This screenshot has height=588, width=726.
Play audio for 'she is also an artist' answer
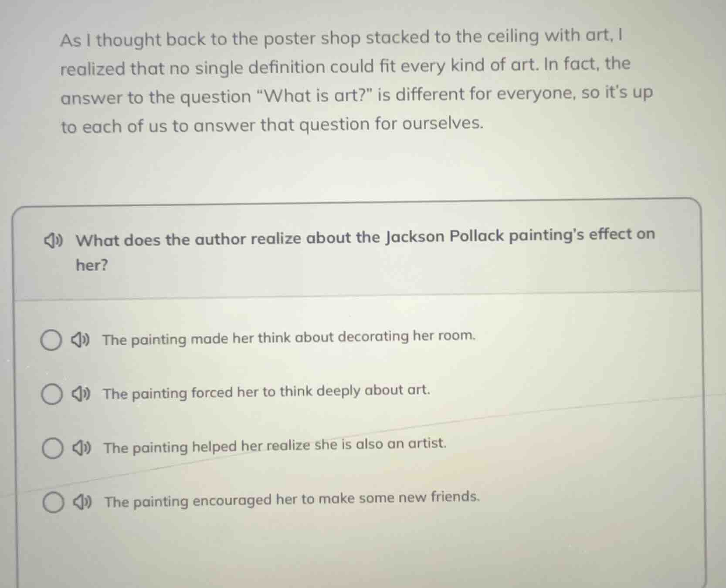[82, 448]
